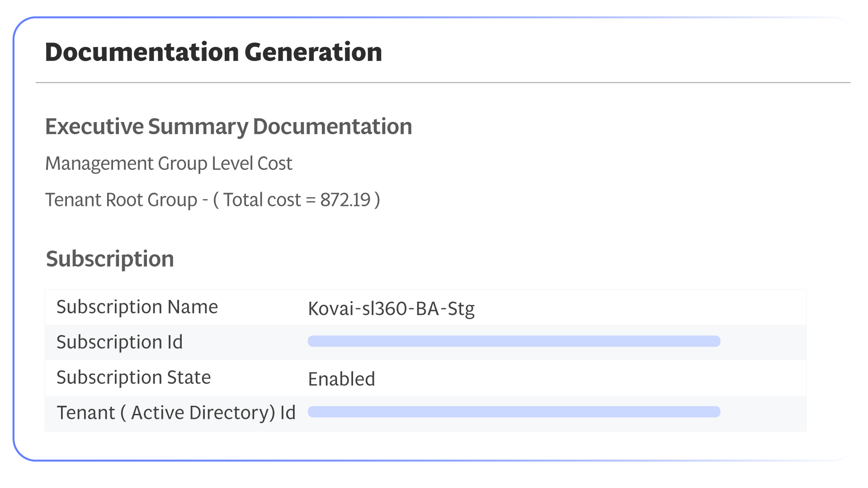Image resolution: width=868 pixels, height=488 pixels.
Task: Click the Subscription section heading
Action: (110, 259)
